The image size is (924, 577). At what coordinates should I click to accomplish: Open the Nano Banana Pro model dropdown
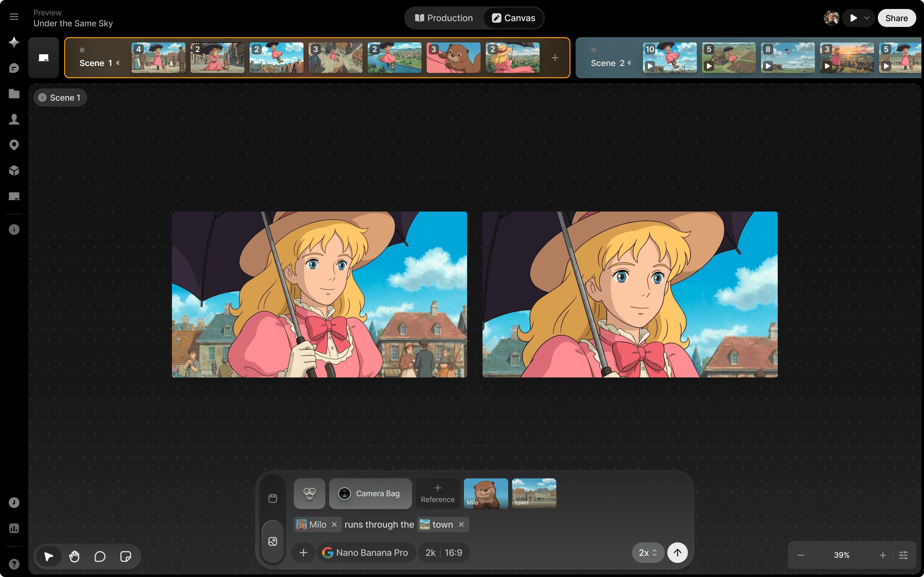click(366, 553)
